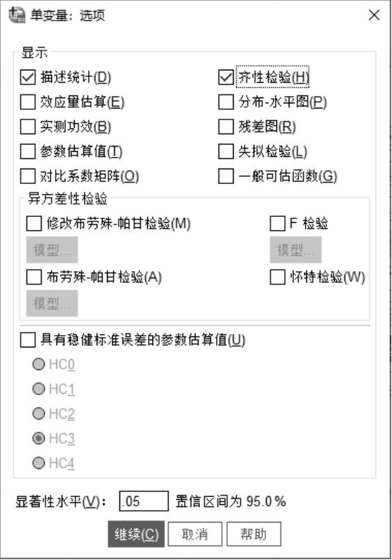Turn on 失拟检验(L) checkbox
This screenshot has width=392, height=560.
pos(226,151)
